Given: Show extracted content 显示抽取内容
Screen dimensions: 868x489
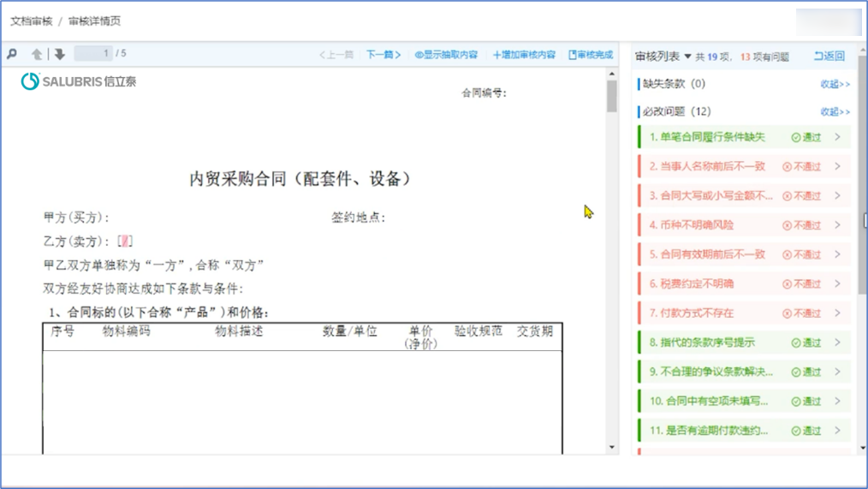Looking at the screenshot, I should coord(446,54).
